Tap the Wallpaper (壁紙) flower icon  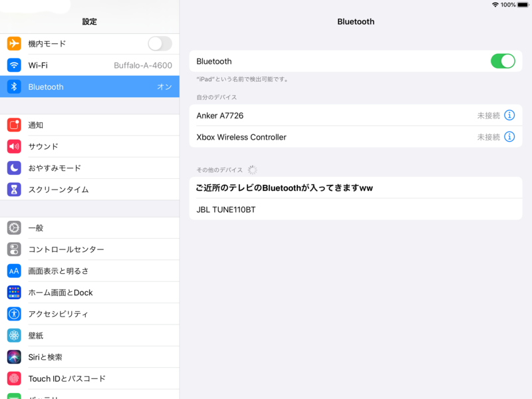click(14, 335)
